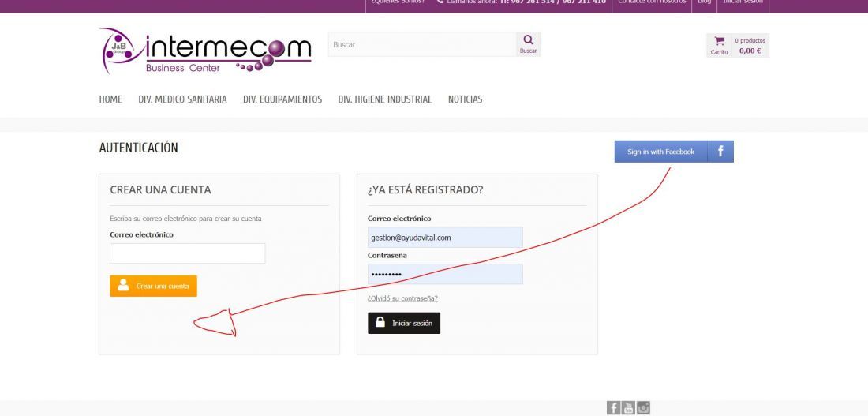Click Sign in with Facebook button

674,152
